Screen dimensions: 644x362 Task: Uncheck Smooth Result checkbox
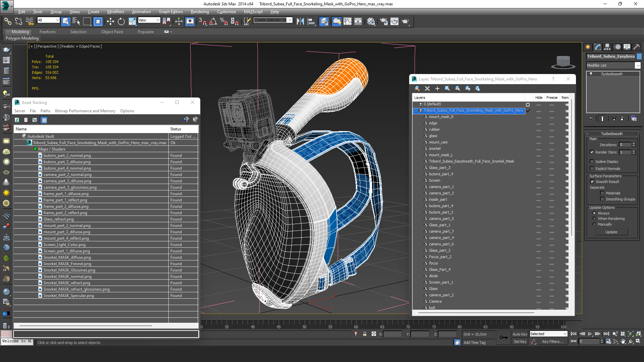coord(592,182)
